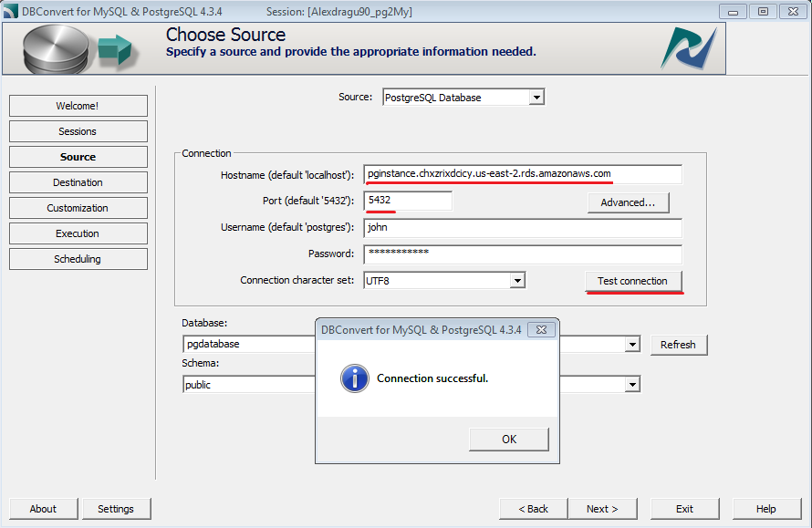Click the pgdatabase database field

249,344
